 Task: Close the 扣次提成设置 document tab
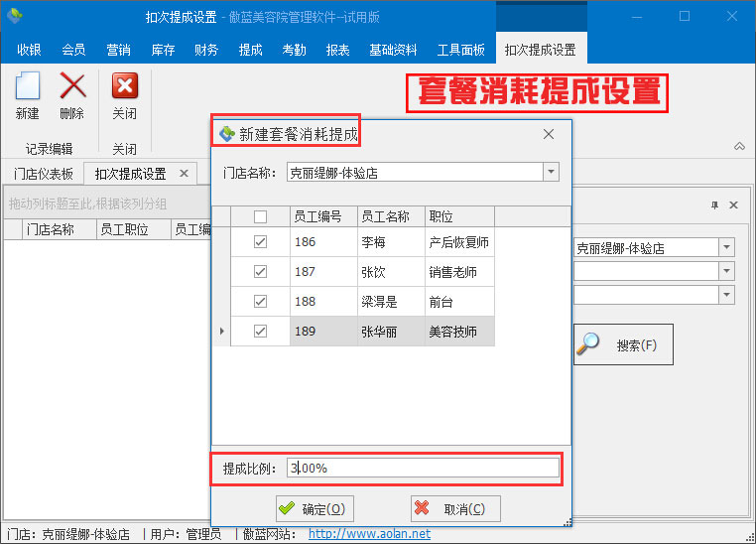click(x=184, y=174)
